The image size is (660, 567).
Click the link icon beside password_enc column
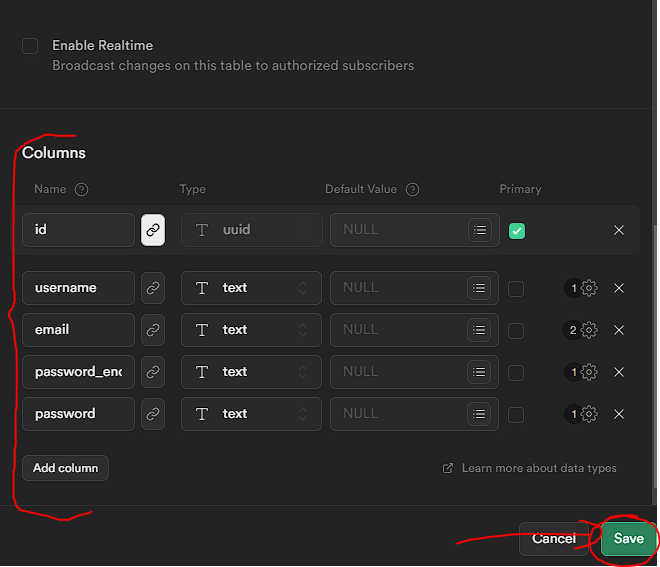pos(153,372)
